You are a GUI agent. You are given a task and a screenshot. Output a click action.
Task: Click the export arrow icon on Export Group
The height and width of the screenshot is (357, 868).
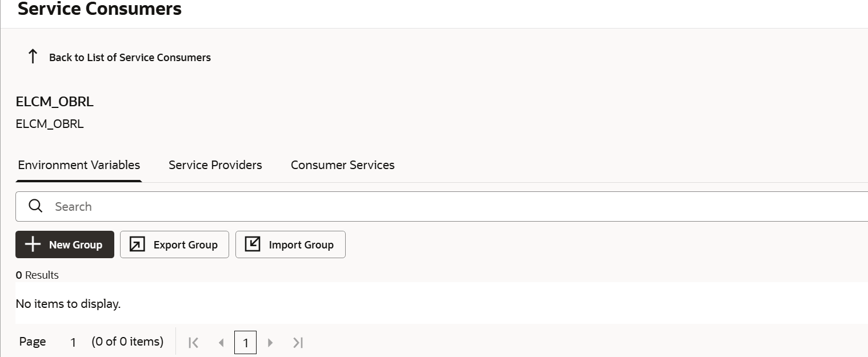click(136, 244)
